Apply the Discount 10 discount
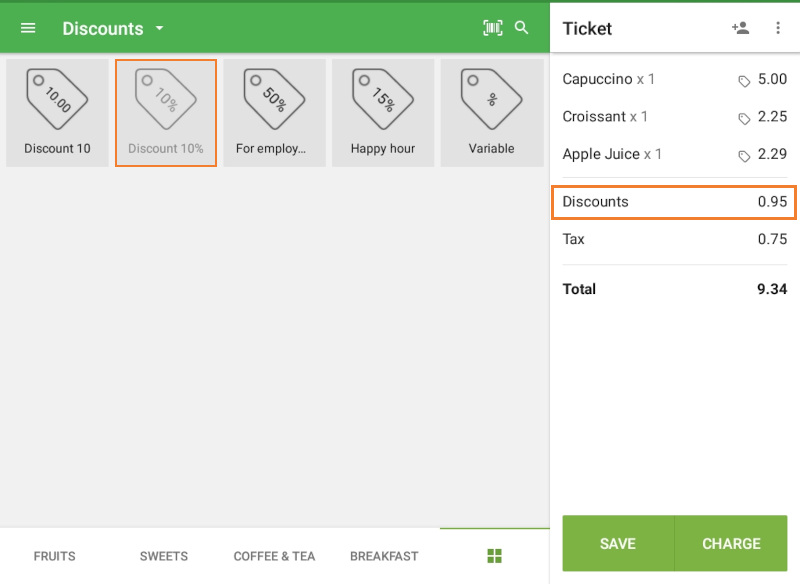 57,110
